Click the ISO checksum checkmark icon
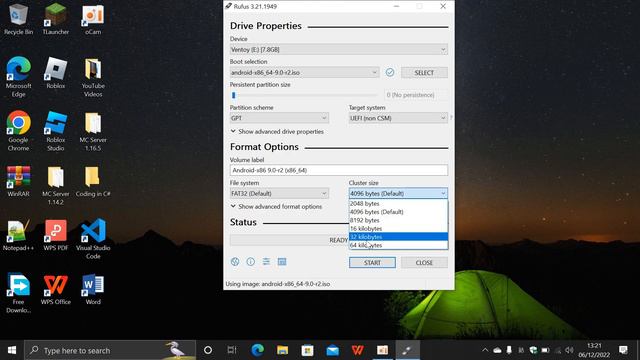The height and width of the screenshot is (360, 640). click(390, 72)
